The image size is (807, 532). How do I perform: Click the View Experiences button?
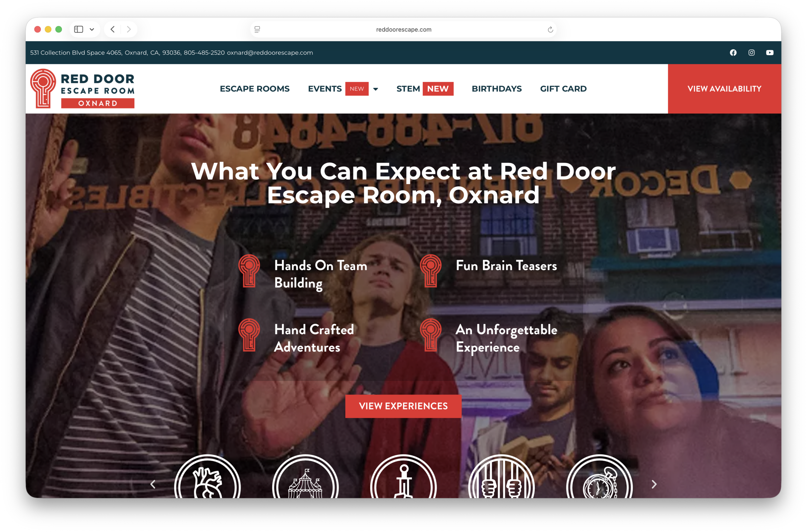[403, 406]
